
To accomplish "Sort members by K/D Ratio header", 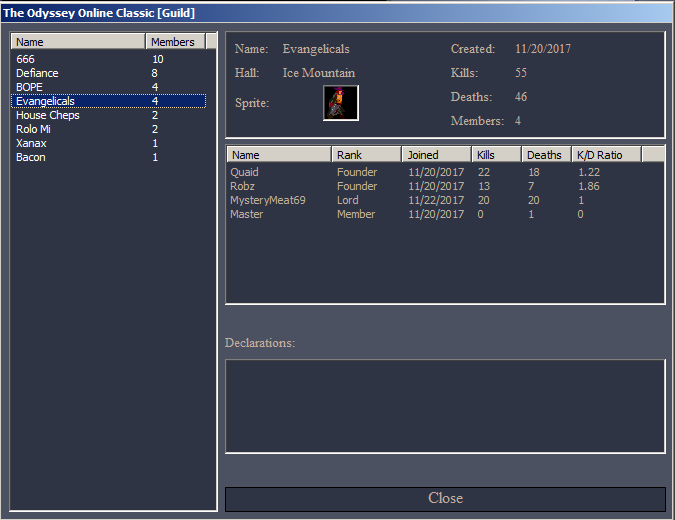I will click(606, 155).
